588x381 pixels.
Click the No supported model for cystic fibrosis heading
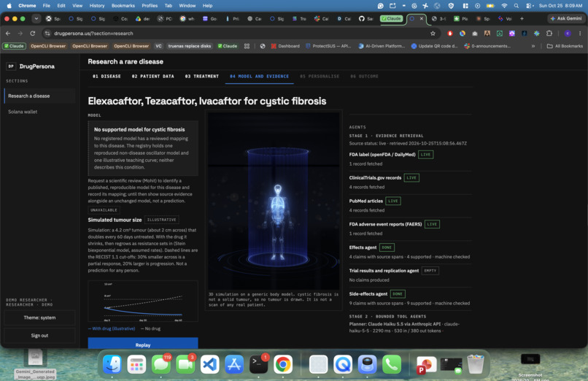139,129
